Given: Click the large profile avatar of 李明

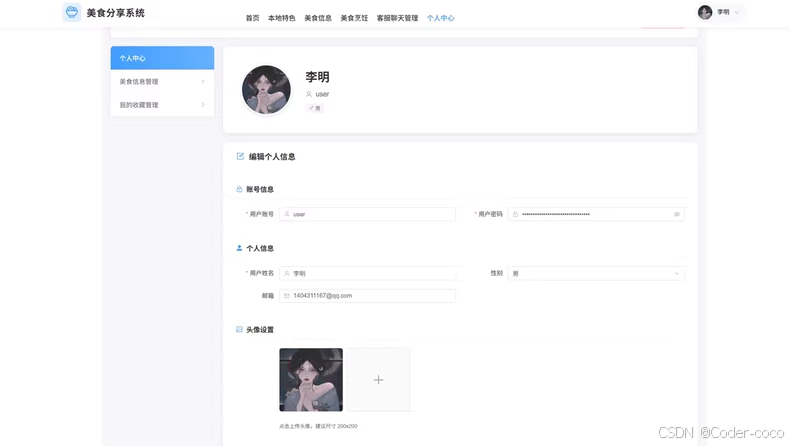Looking at the screenshot, I should click(266, 90).
